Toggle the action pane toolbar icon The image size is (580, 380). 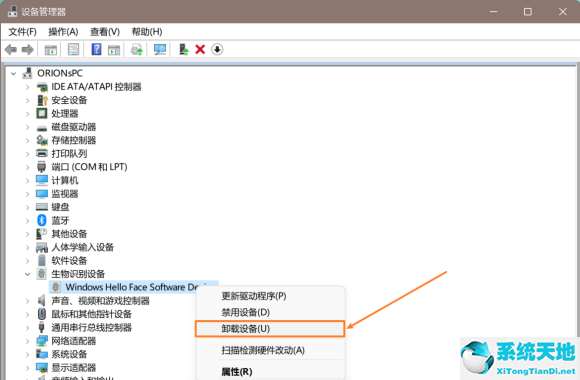pyautogui.click(x=114, y=50)
